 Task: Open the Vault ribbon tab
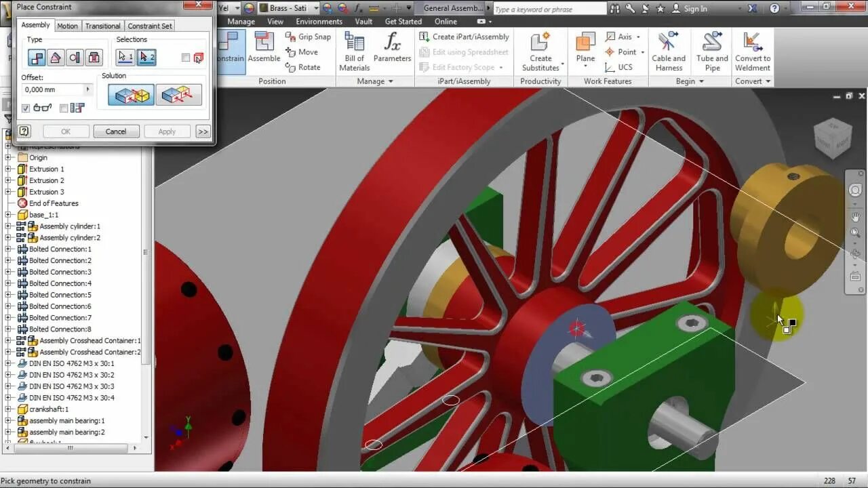(363, 22)
